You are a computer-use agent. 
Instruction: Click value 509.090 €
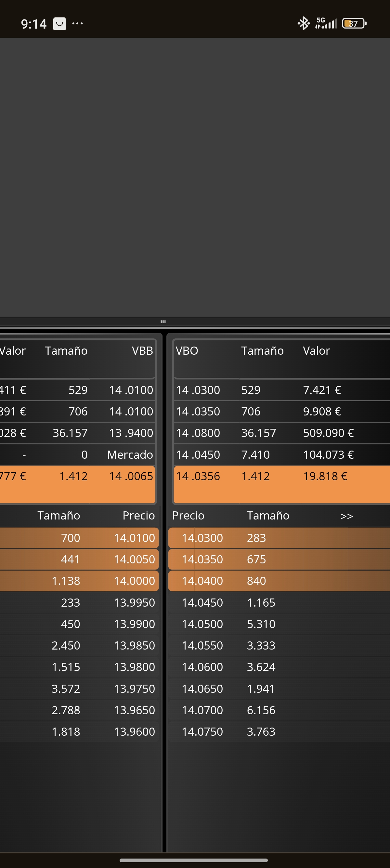click(x=328, y=433)
